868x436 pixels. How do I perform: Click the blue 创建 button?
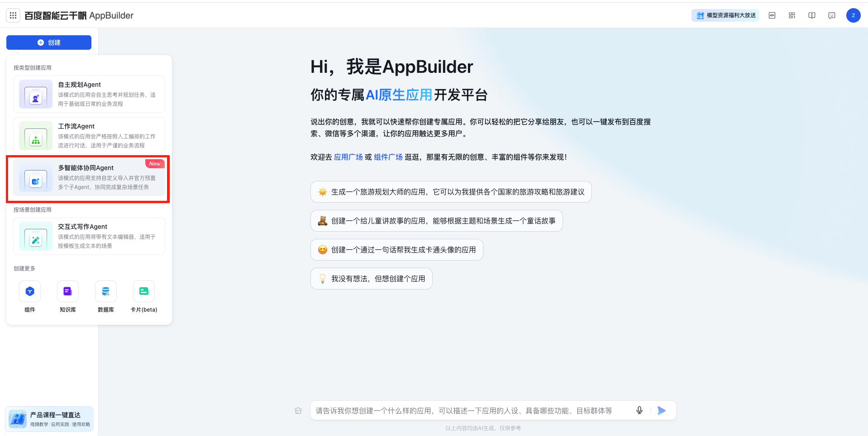[x=49, y=43]
